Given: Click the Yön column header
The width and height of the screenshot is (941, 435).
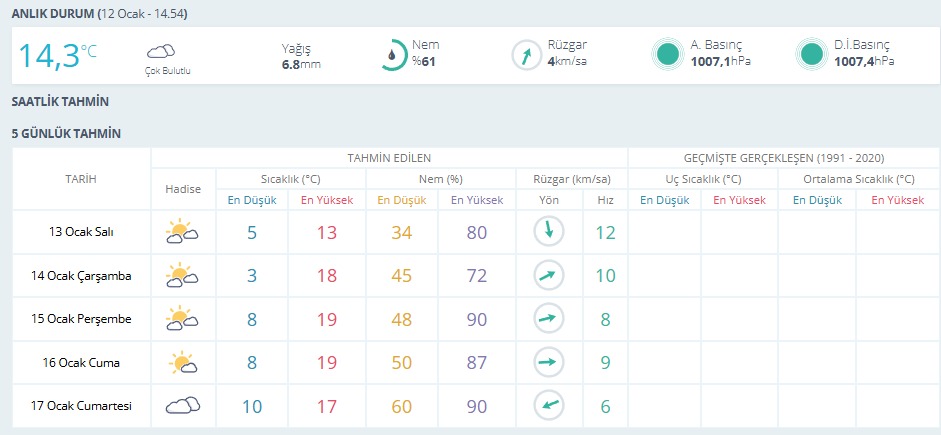Looking at the screenshot, I should (549, 200).
